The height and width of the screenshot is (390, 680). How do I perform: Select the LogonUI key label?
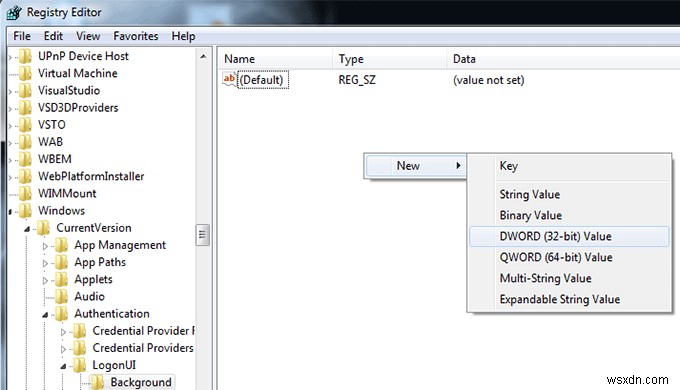tap(114, 365)
